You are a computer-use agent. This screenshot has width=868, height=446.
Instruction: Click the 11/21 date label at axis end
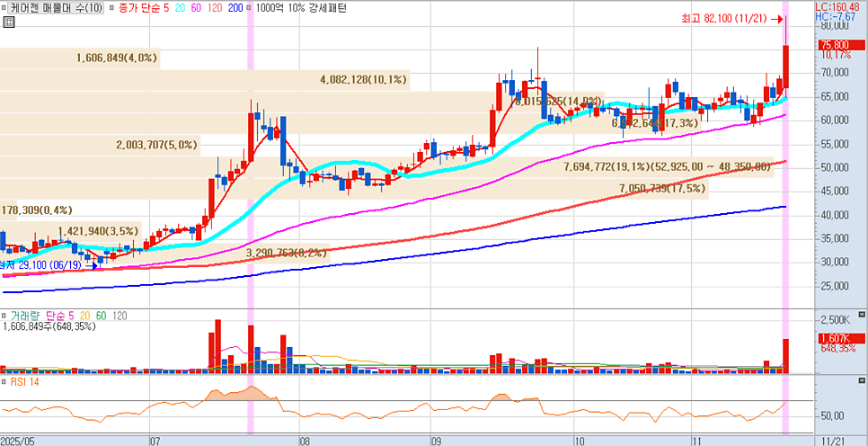(832, 441)
